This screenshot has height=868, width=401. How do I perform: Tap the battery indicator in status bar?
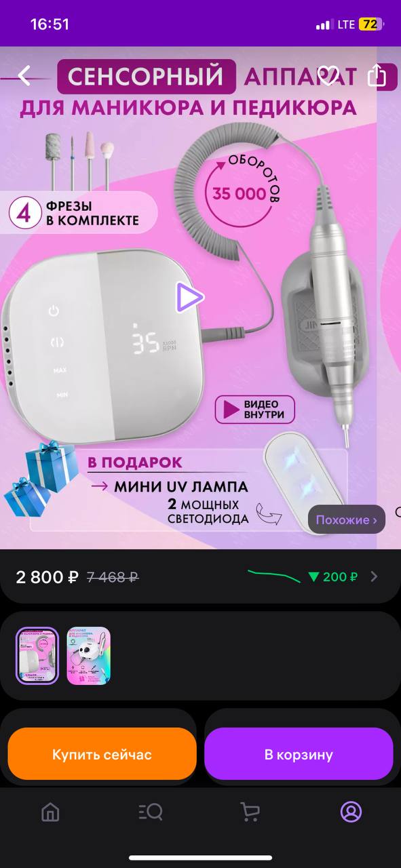370,24
